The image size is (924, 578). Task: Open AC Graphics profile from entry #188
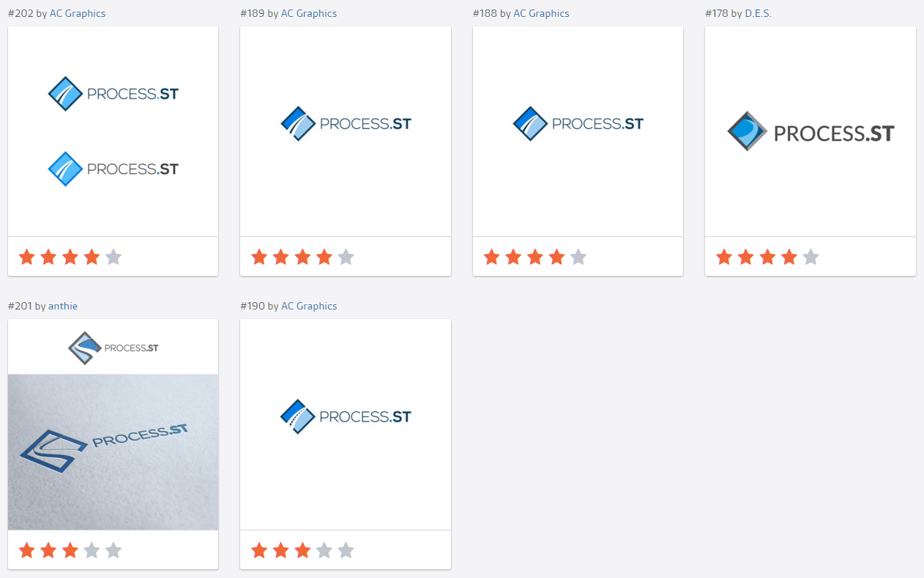pos(542,13)
